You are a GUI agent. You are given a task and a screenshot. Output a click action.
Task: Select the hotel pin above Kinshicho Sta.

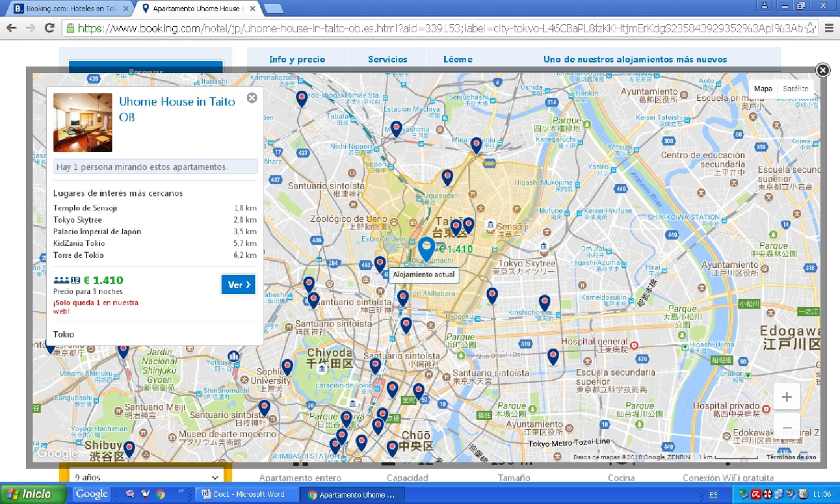point(544,302)
